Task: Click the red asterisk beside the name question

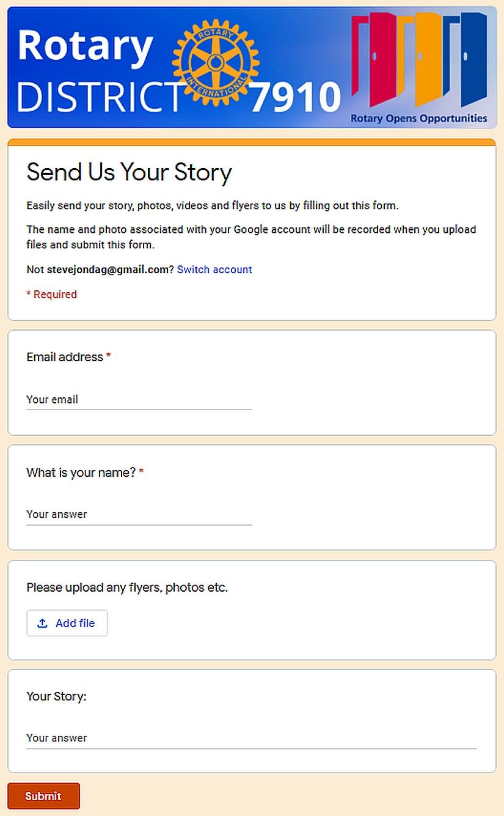Action: (x=141, y=472)
